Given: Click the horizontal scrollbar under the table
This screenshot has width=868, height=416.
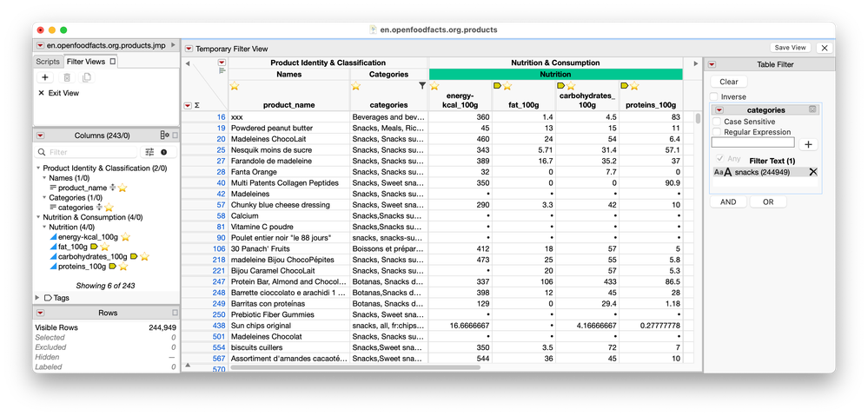Looking at the screenshot, I should [354, 367].
